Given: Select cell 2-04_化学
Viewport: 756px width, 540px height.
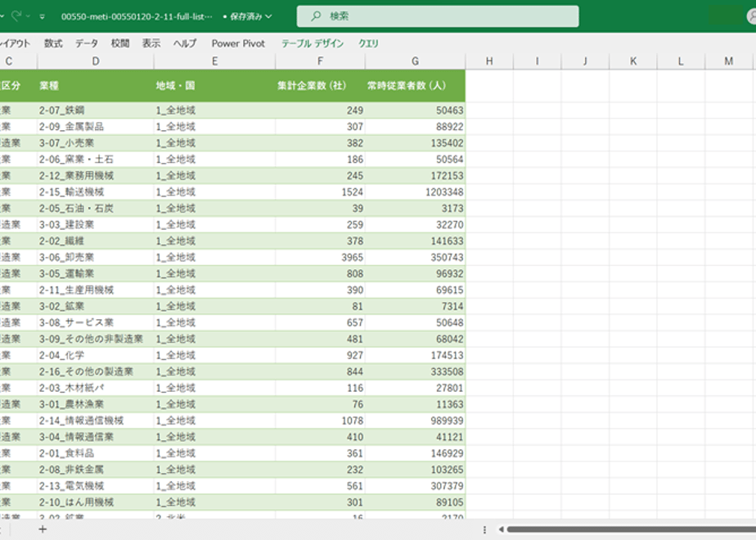Looking at the screenshot, I should 96,355.
